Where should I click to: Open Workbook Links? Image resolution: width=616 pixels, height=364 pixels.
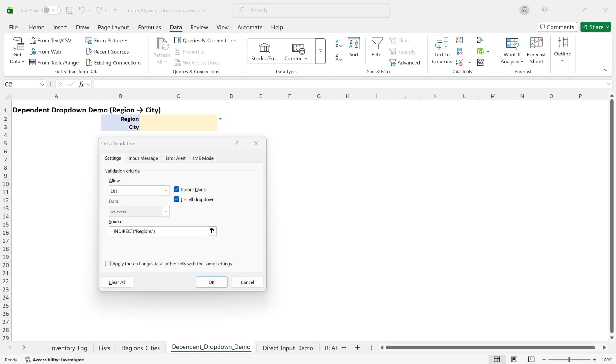coord(197,62)
